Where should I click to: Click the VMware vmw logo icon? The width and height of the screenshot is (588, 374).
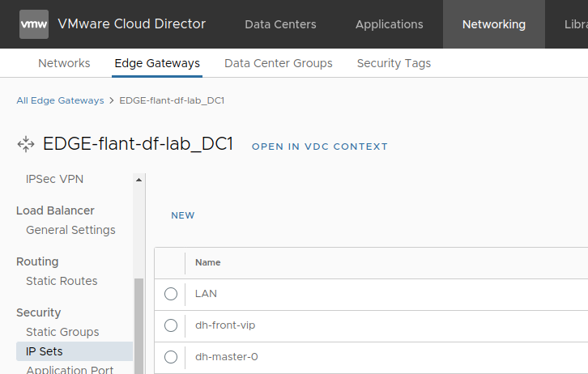click(34, 24)
